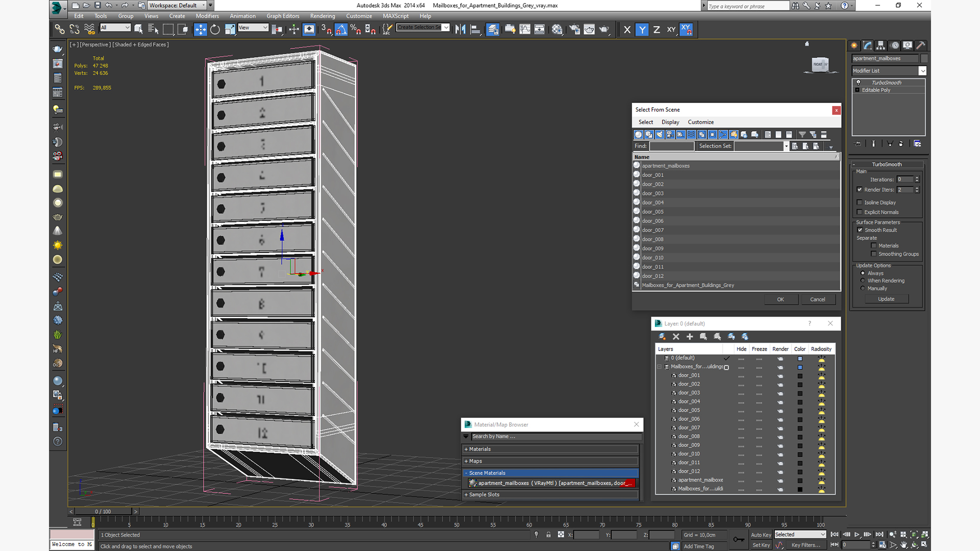Restrict to XY plane constraint
This screenshot has height=551, width=980.
(671, 30)
